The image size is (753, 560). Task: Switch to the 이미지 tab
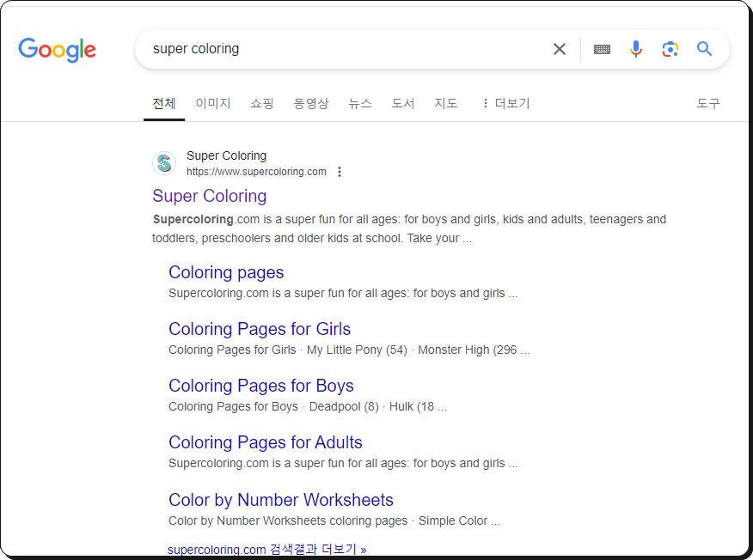(213, 103)
